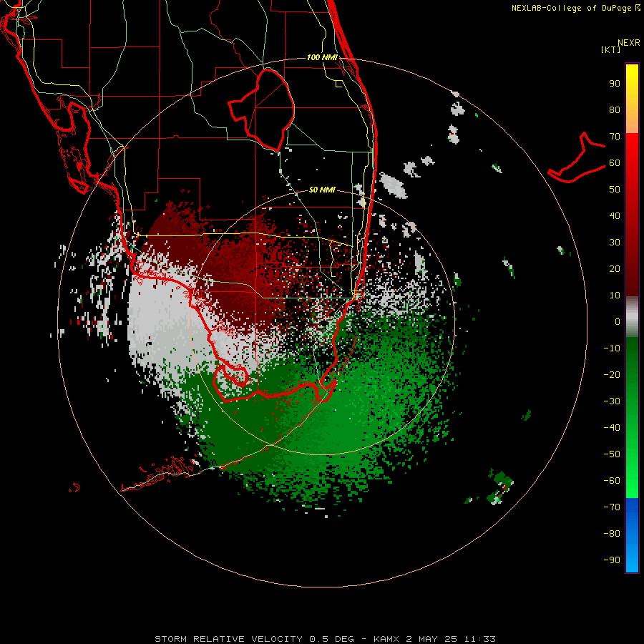Click the 0.5 DEG elevation text in caption
644x644 pixels.
[x=331, y=639]
